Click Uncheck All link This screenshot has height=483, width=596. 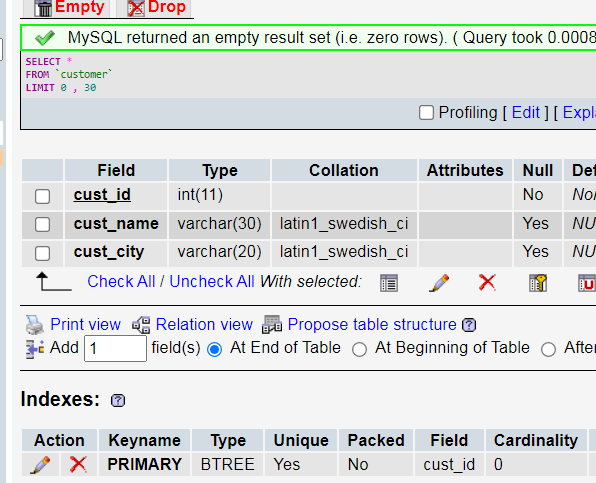(212, 282)
